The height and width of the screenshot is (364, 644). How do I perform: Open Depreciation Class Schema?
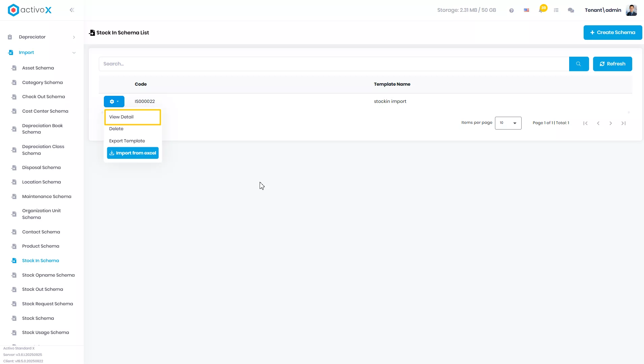pyautogui.click(x=43, y=150)
